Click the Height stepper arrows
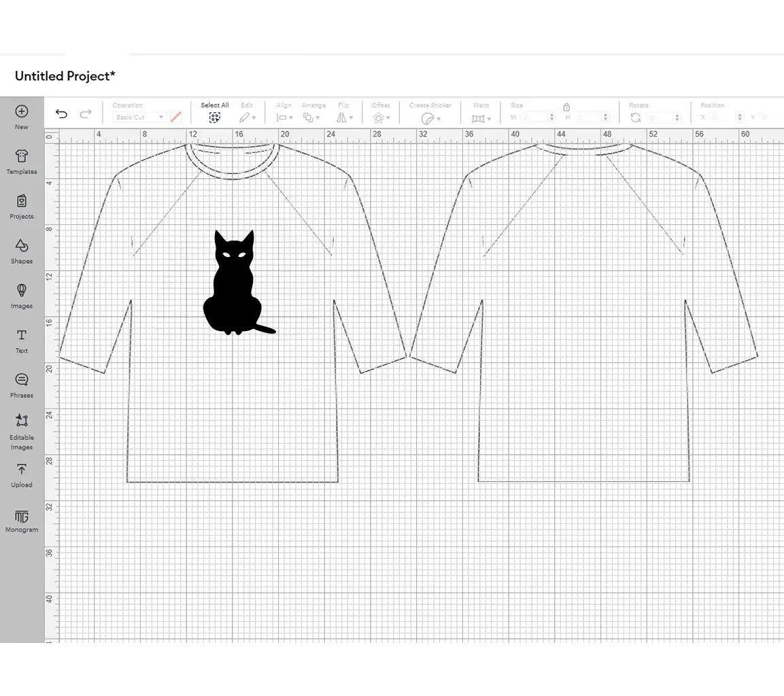 coord(605,118)
